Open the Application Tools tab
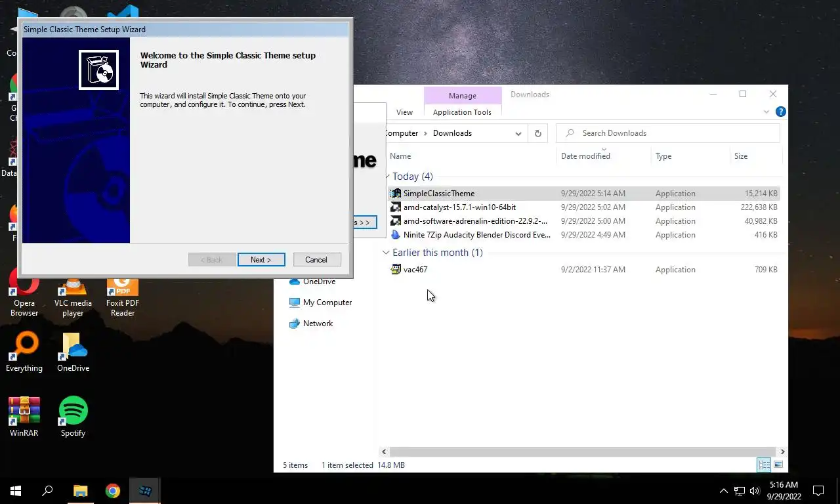 (463, 112)
